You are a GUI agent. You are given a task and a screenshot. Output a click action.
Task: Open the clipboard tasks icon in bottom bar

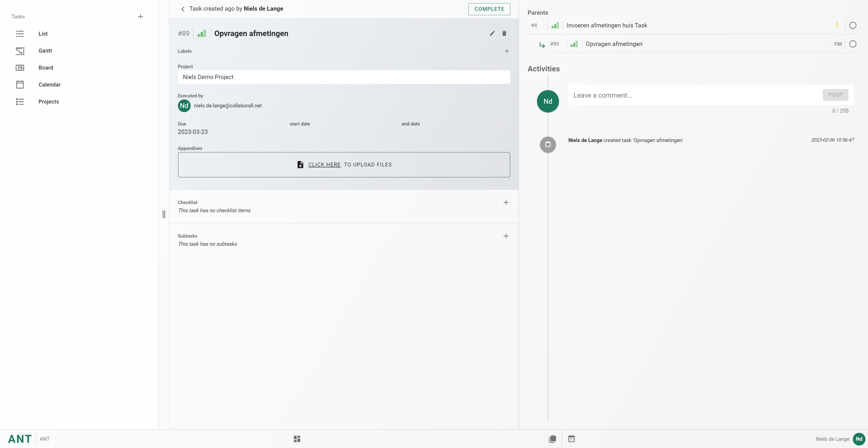tap(552, 439)
